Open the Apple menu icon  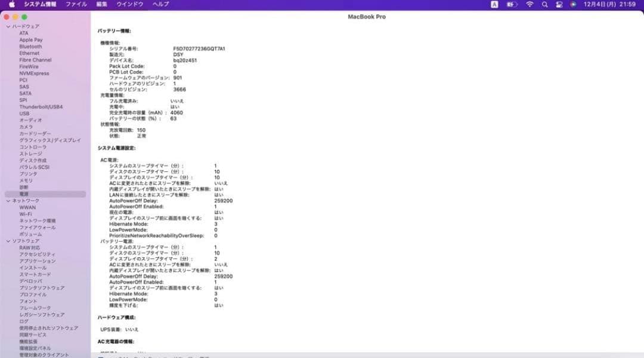coord(12,4)
